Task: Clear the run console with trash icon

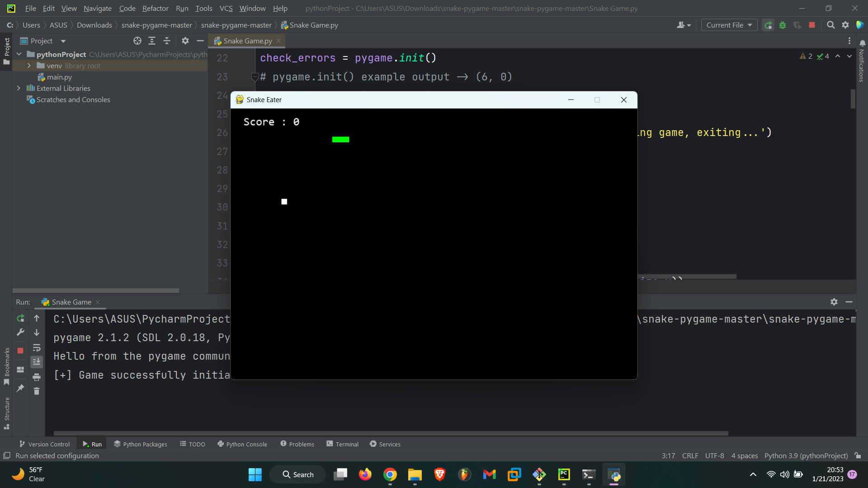Action: (37, 391)
